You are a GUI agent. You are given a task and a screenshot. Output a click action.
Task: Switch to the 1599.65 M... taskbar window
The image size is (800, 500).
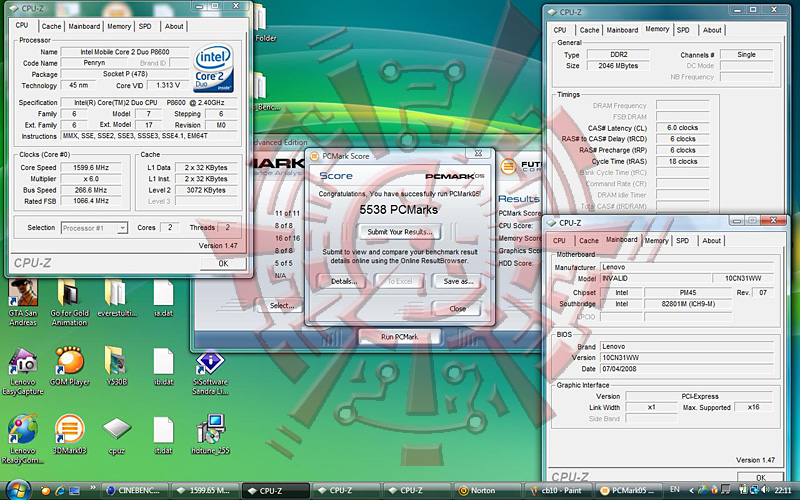(204, 490)
